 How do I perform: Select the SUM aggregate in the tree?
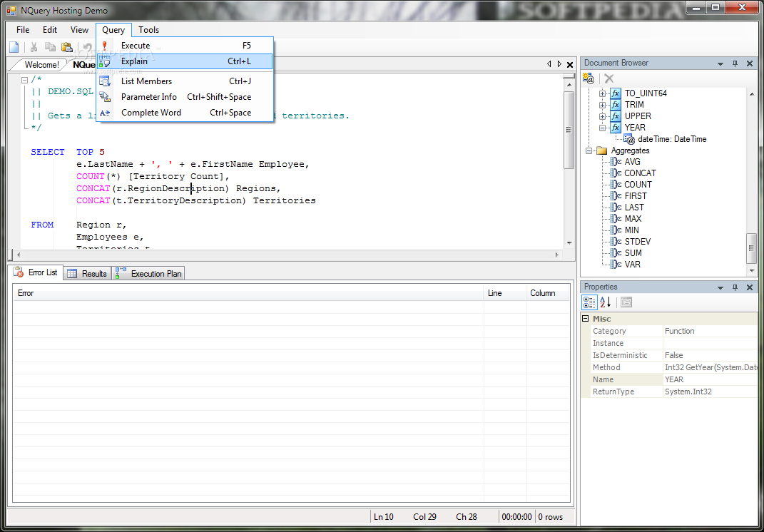point(633,253)
